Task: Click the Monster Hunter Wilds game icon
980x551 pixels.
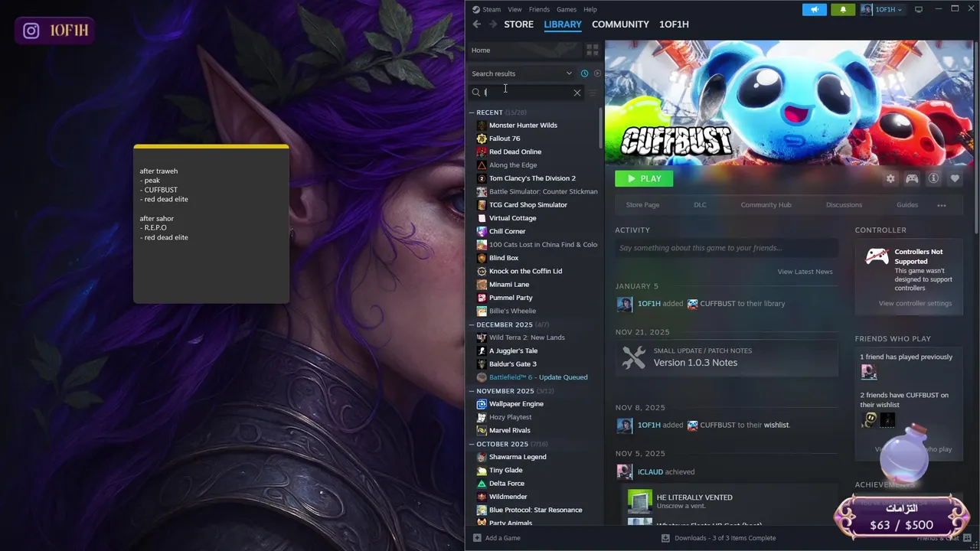Action: [x=482, y=126]
